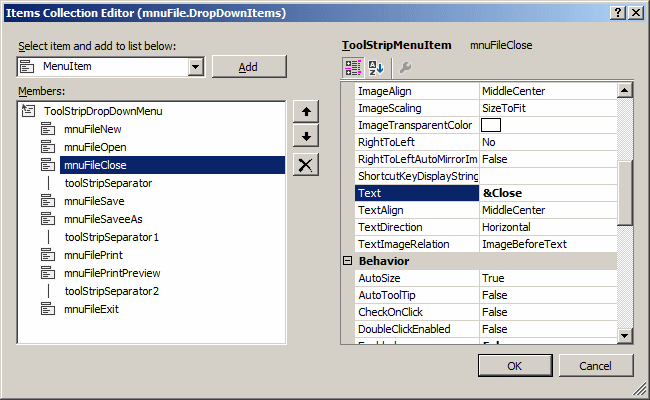The width and height of the screenshot is (650, 400).
Task: Delete selected member with X button
Action: tap(306, 165)
